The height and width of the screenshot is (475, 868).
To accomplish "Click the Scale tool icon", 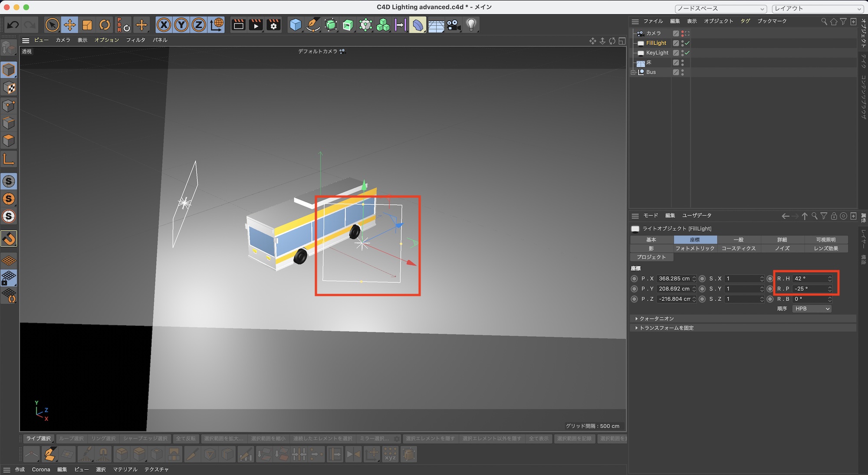I will pos(87,25).
